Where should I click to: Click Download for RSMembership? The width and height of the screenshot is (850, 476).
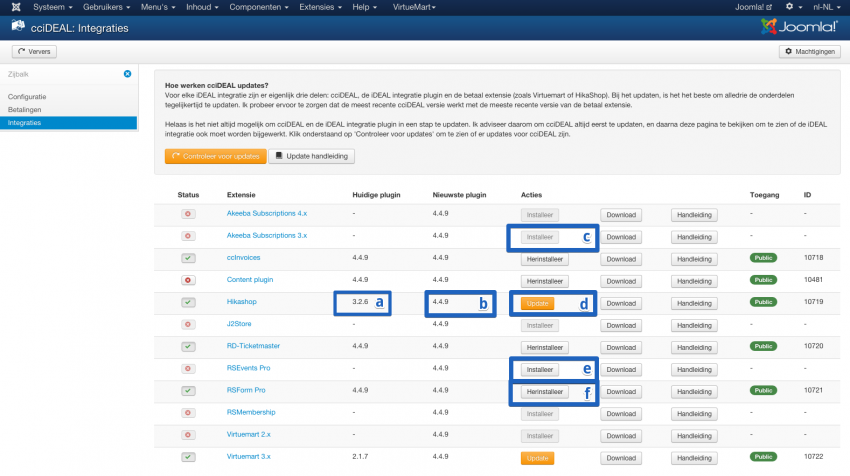621,414
